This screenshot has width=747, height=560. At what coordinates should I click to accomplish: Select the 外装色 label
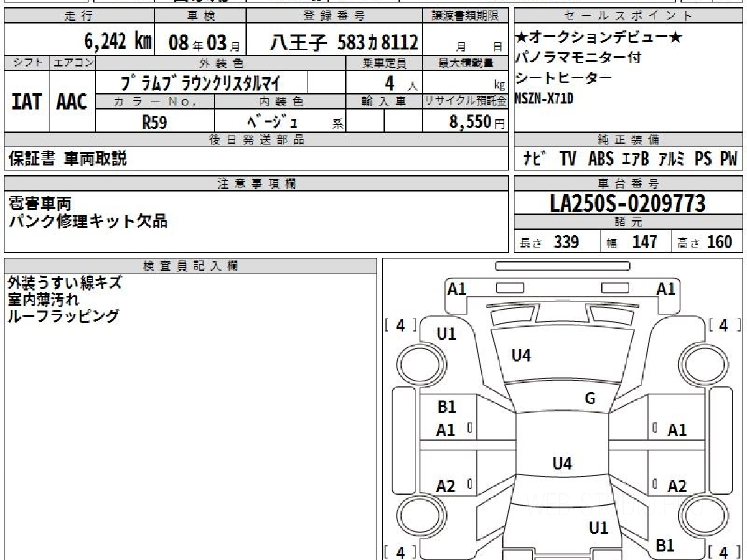221,63
